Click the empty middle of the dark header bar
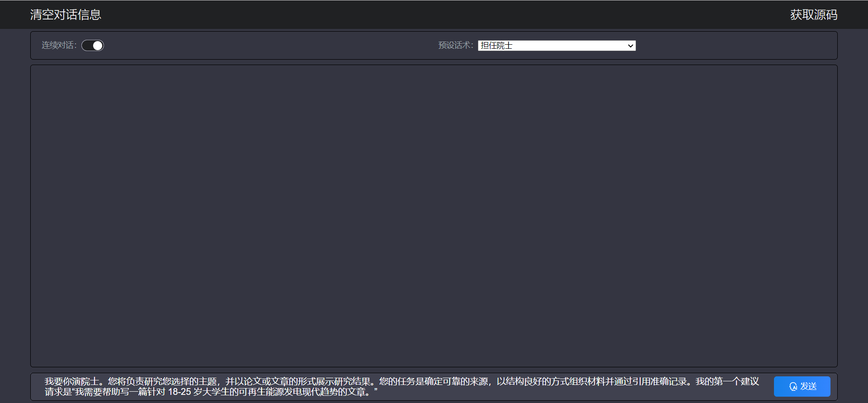The width and height of the screenshot is (868, 403). 434,15
